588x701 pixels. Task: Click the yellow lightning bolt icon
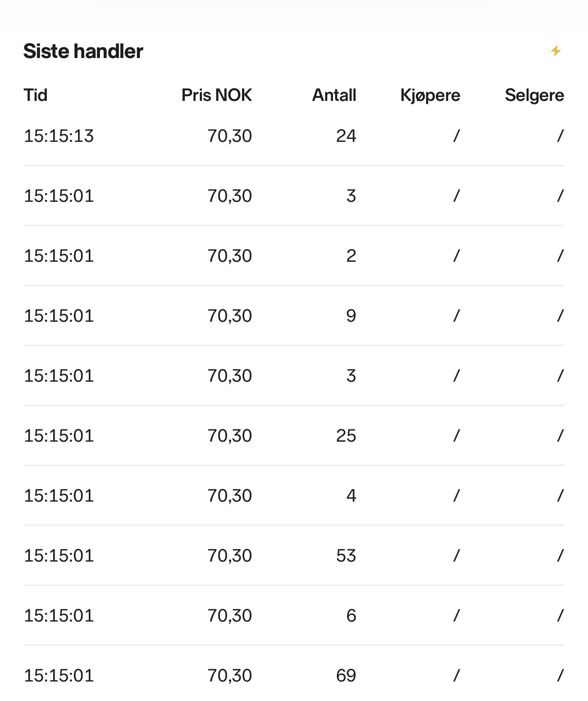point(556,51)
